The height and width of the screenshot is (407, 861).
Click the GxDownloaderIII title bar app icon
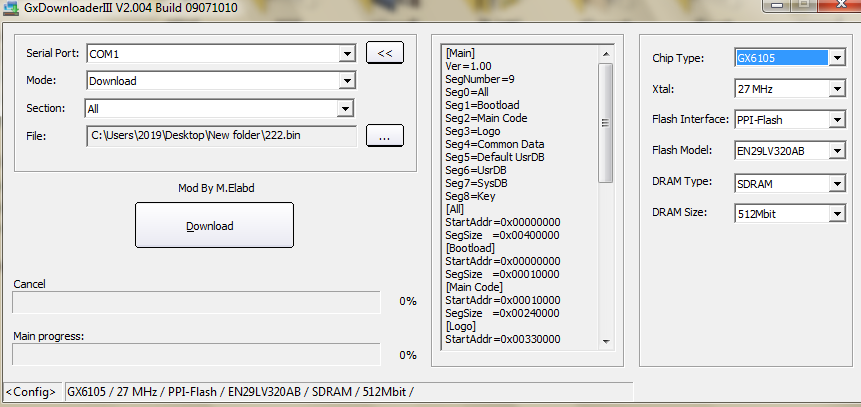(x=10, y=8)
